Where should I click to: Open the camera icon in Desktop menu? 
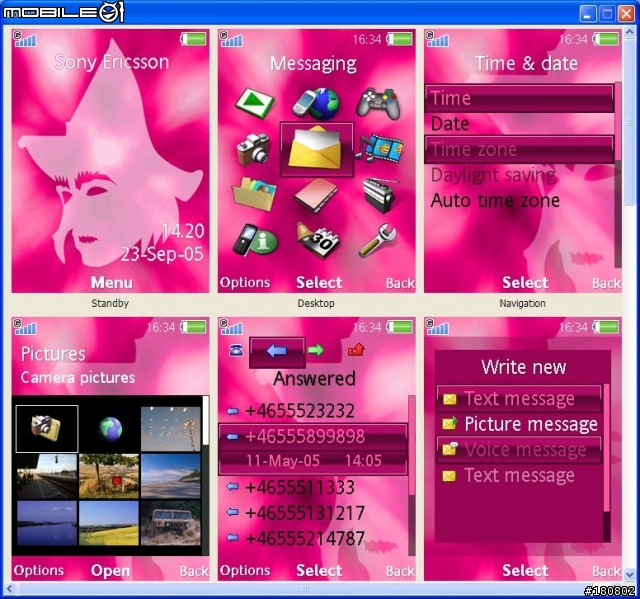253,148
